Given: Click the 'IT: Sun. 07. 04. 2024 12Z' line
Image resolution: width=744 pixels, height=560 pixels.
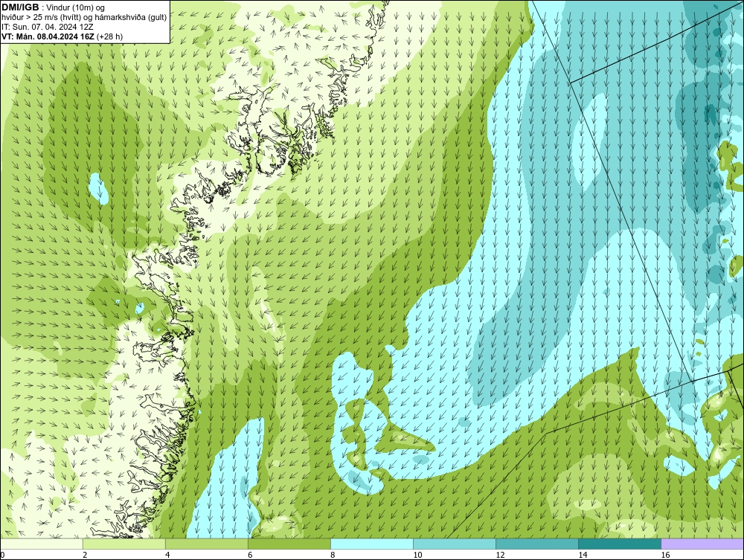Looking at the screenshot, I should (48, 27).
